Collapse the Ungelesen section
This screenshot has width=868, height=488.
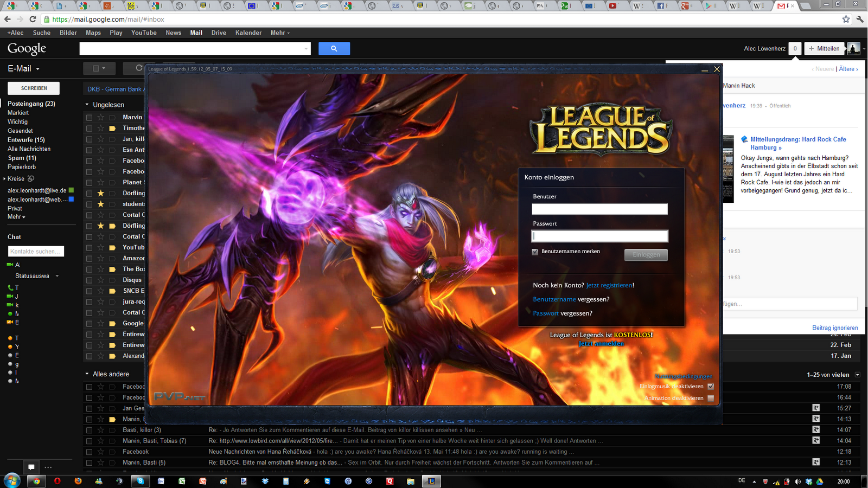click(x=87, y=105)
